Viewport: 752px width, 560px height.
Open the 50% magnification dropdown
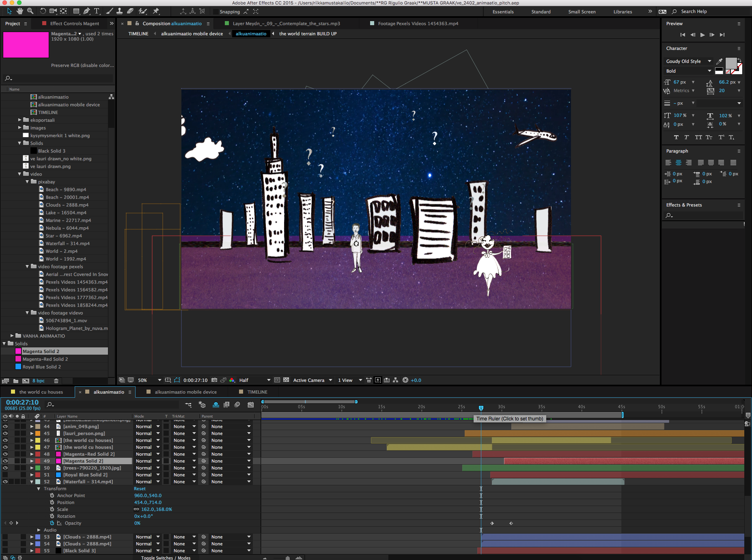coord(149,380)
